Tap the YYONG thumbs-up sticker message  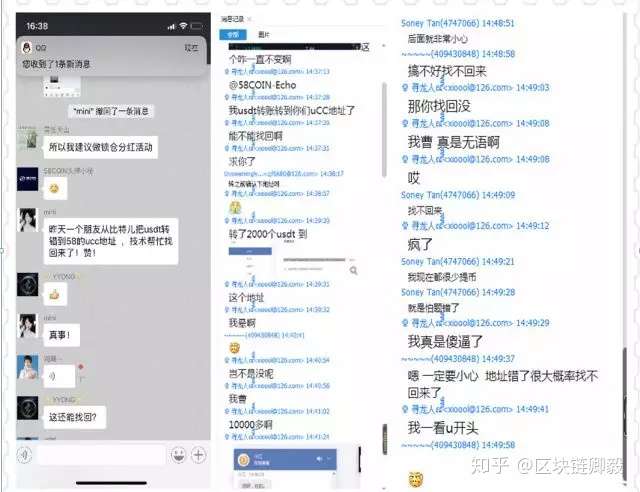coord(55,294)
